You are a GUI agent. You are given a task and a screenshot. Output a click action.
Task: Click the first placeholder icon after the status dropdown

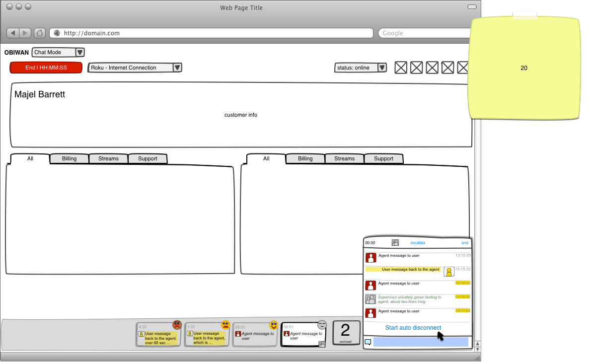click(401, 68)
